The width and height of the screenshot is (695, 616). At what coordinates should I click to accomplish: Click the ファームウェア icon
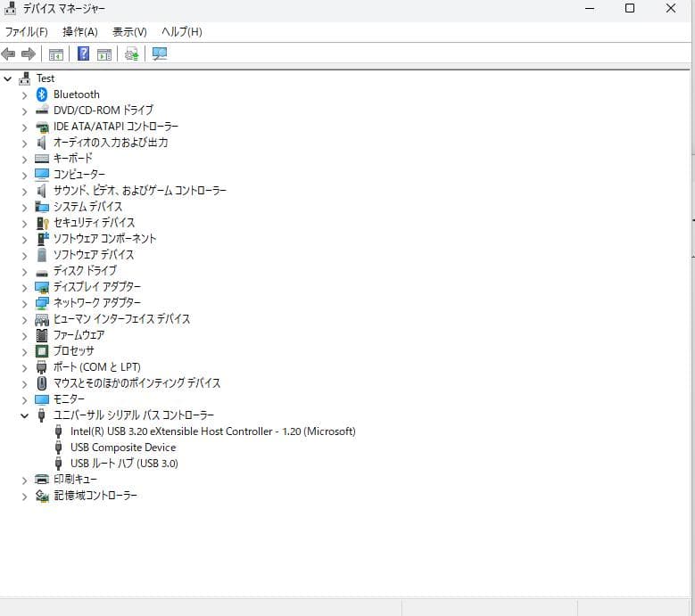pos(42,335)
